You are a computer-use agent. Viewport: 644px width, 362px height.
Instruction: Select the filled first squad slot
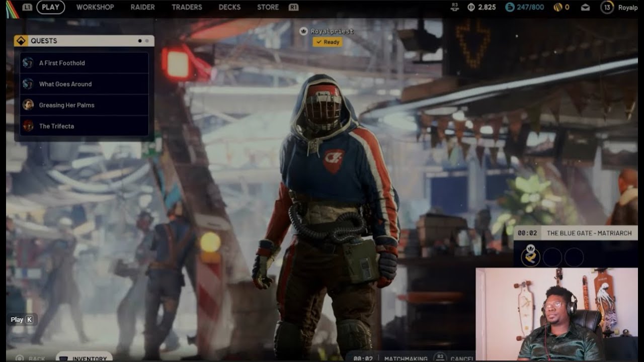point(530,257)
